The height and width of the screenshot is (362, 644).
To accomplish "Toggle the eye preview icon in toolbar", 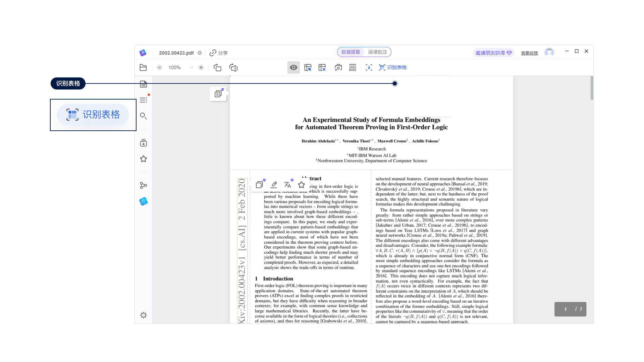I will click(x=293, y=67).
